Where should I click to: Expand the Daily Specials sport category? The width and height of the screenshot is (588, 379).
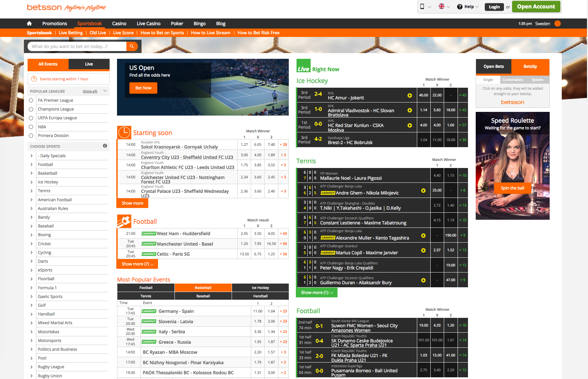[x=32, y=156]
